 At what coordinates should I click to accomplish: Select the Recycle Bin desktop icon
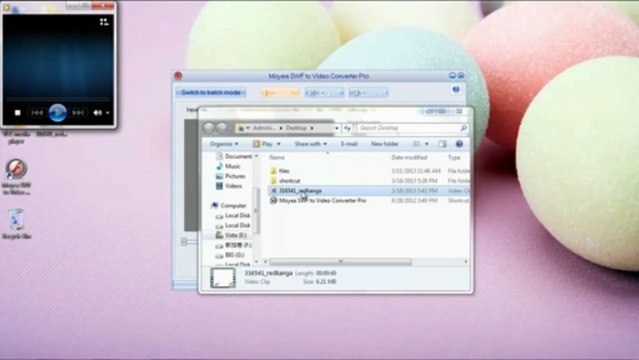[x=16, y=224]
